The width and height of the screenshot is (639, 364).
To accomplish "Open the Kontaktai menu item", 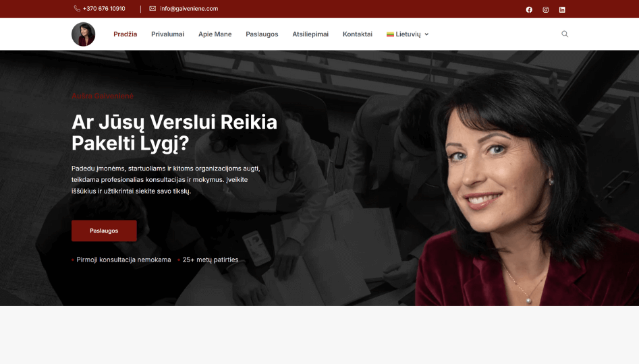I will pos(358,34).
